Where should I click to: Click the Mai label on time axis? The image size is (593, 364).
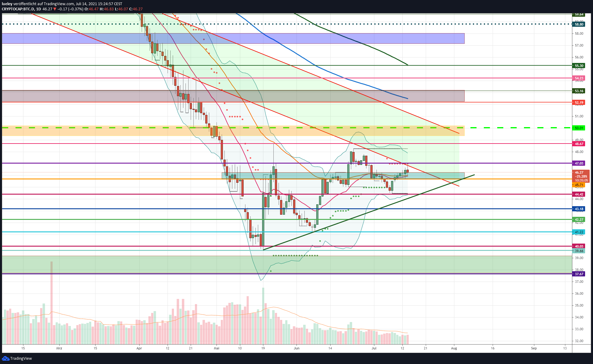[x=217, y=348]
